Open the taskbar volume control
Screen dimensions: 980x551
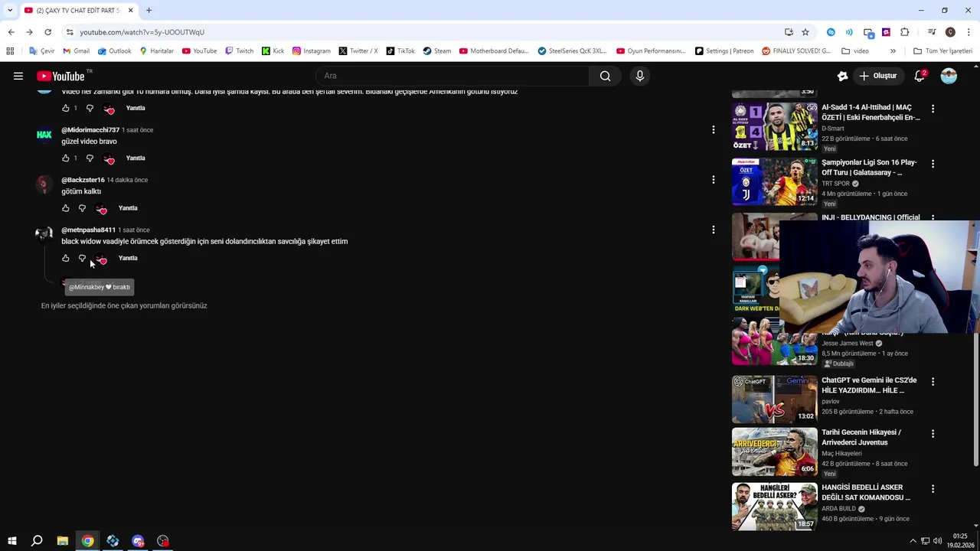938,541
